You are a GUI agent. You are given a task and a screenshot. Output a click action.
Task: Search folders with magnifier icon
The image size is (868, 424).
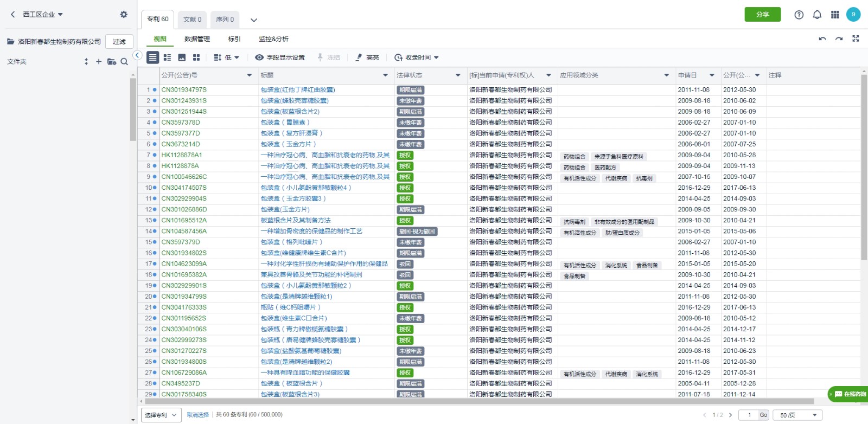pyautogui.click(x=124, y=61)
